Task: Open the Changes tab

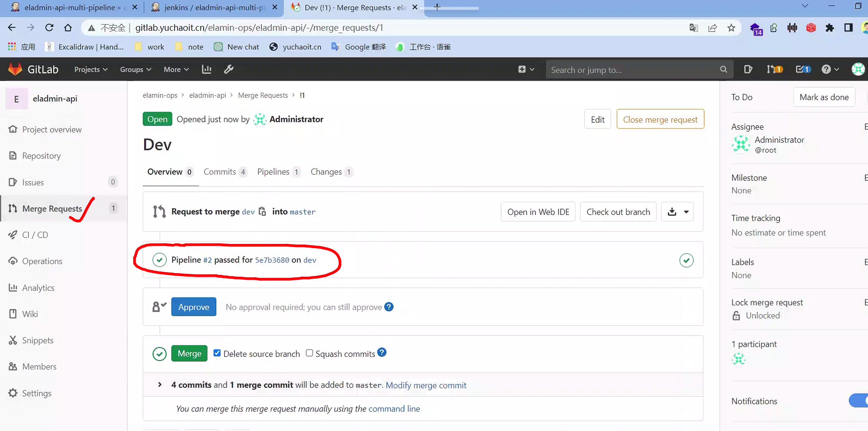Action: (326, 172)
